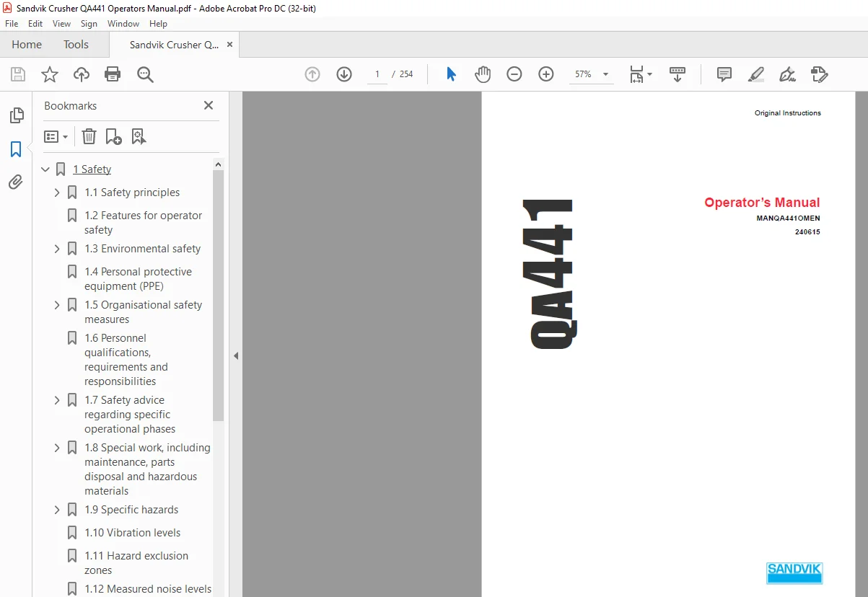The width and height of the screenshot is (868, 597).
Task: Collapse navigation pane with side arrow
Action: 235,355
